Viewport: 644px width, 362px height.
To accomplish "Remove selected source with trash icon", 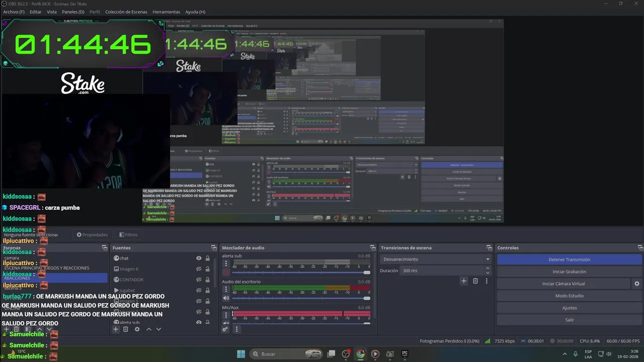I will (126, 329).
